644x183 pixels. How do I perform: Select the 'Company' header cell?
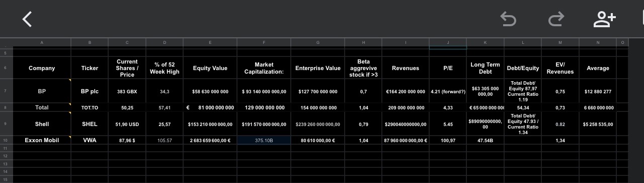click(x=42, y=68)
